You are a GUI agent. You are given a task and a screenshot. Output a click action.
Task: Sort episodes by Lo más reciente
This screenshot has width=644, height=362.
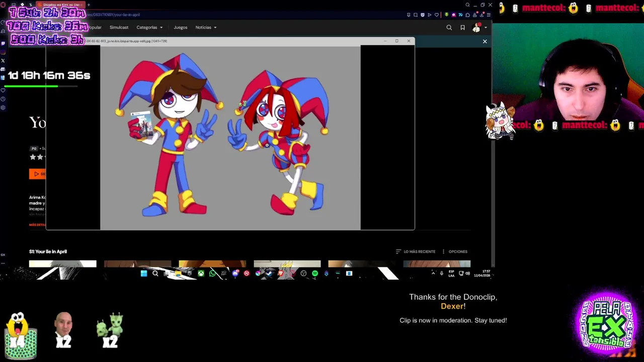[416, 251]
